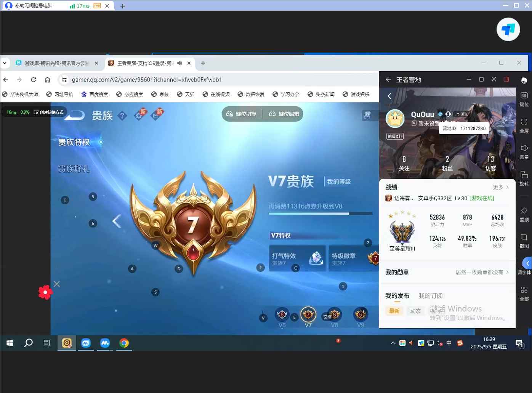Viewport: 532px width, 393px height.
Task: Open the 京东 bookmark
Action: click(x=160, y=94)
